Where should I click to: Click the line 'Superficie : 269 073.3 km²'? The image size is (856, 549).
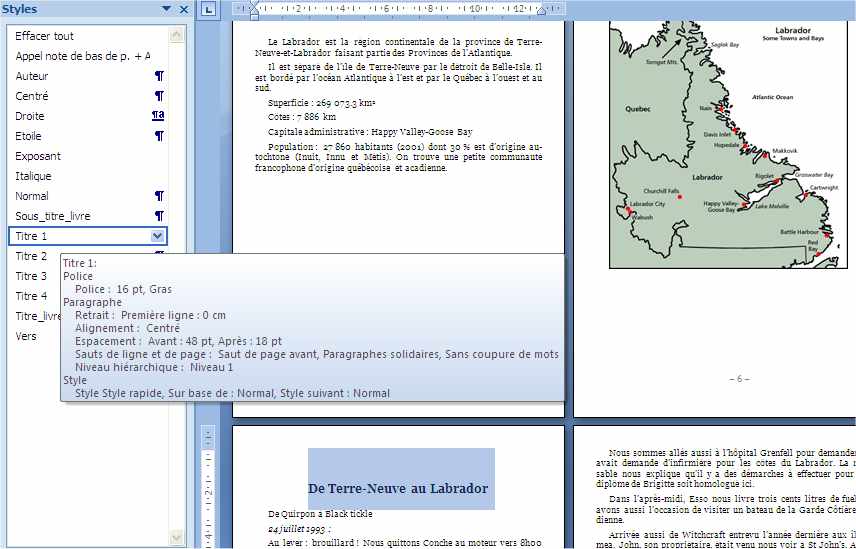[322, 103]
